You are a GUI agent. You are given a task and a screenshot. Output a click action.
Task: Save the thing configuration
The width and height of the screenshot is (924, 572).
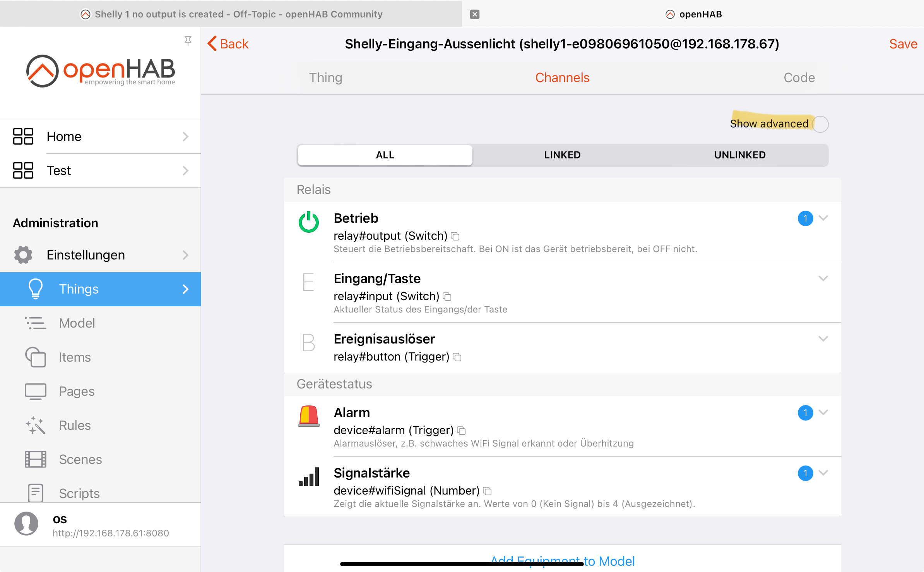click(x=903, y=44)
